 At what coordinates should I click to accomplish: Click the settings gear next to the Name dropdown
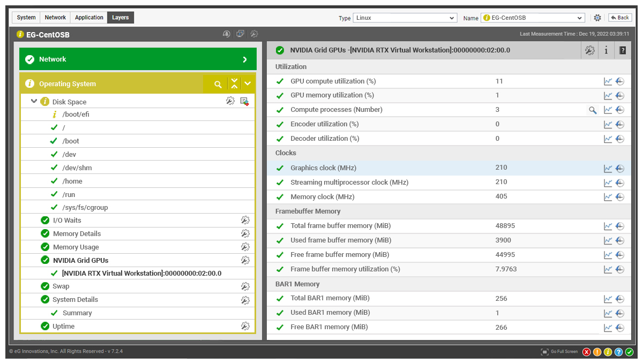tap(597, 18)
